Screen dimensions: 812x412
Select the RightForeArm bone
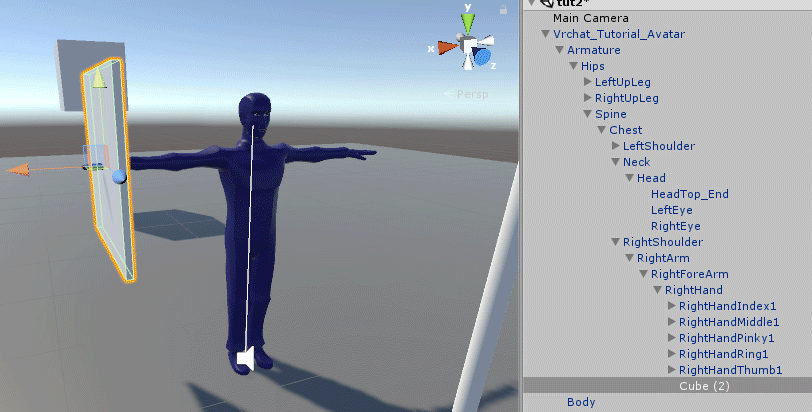click(690, 274)
